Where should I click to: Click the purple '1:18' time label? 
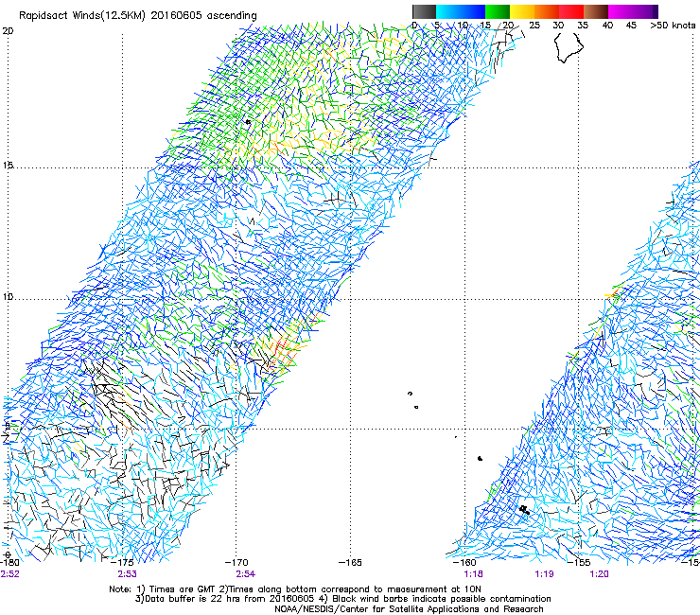[474, 574]
